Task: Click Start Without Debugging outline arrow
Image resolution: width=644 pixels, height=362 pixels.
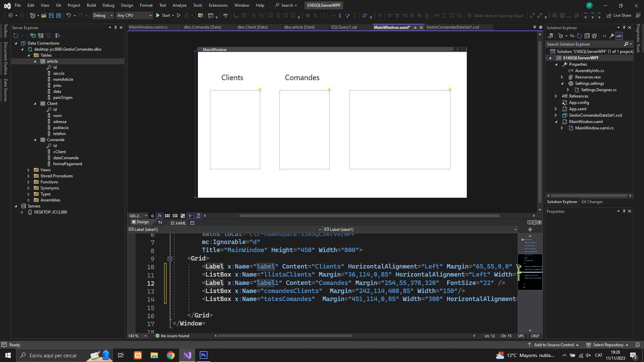Action: click(179, 15)
